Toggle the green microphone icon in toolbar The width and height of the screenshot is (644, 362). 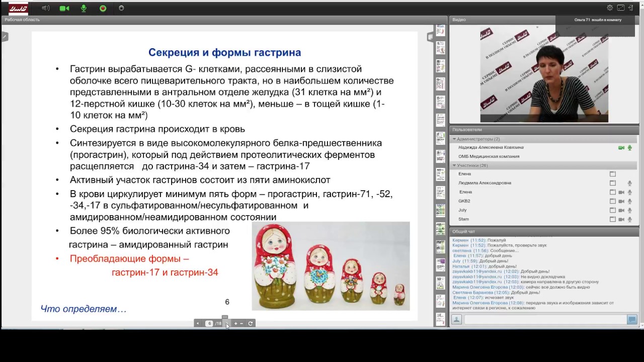pos(84,8)
